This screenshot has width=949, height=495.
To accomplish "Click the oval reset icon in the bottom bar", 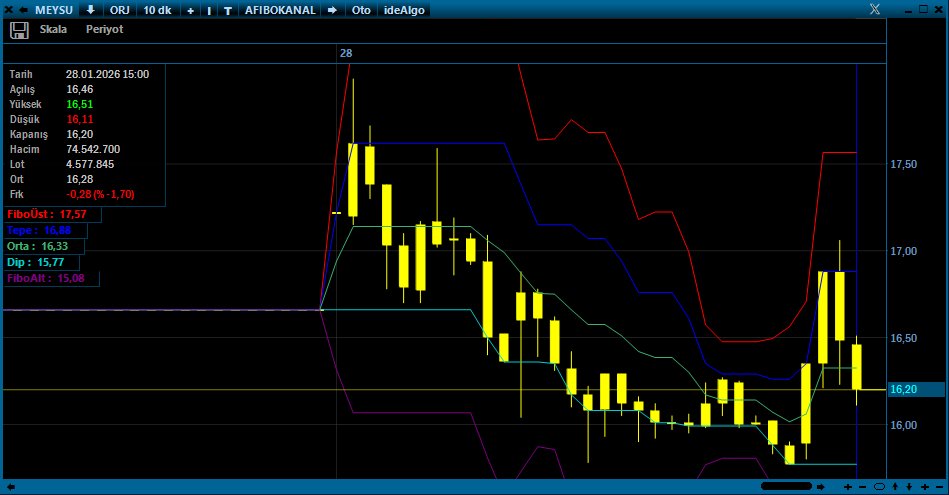I will point(879,487).
